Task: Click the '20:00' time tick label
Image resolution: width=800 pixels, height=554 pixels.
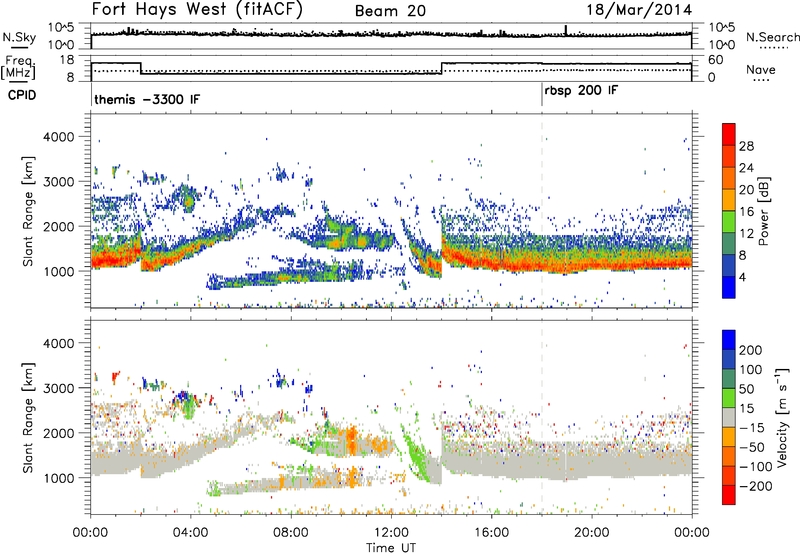Action: [x=591, y=533]
